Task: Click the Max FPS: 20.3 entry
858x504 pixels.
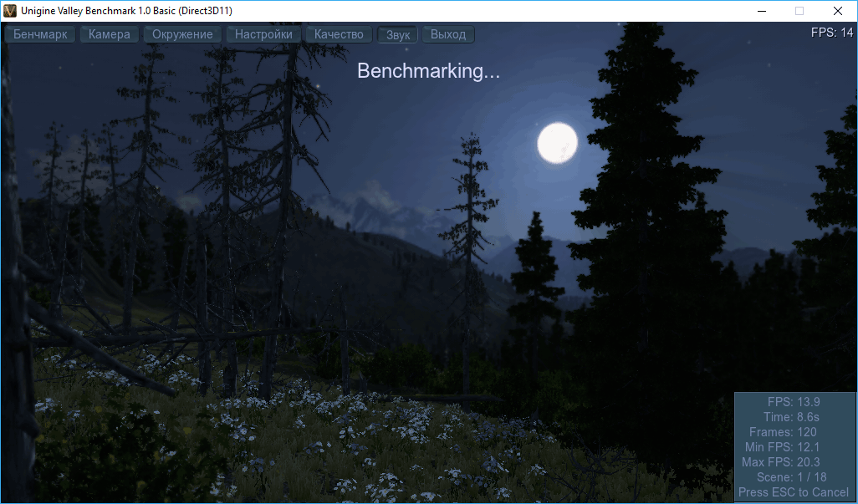Action: click(781, 462)
